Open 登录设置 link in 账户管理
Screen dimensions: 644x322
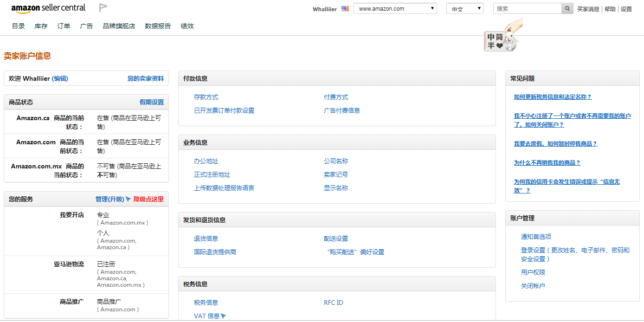pyautogui.click(x=575, y=254)
